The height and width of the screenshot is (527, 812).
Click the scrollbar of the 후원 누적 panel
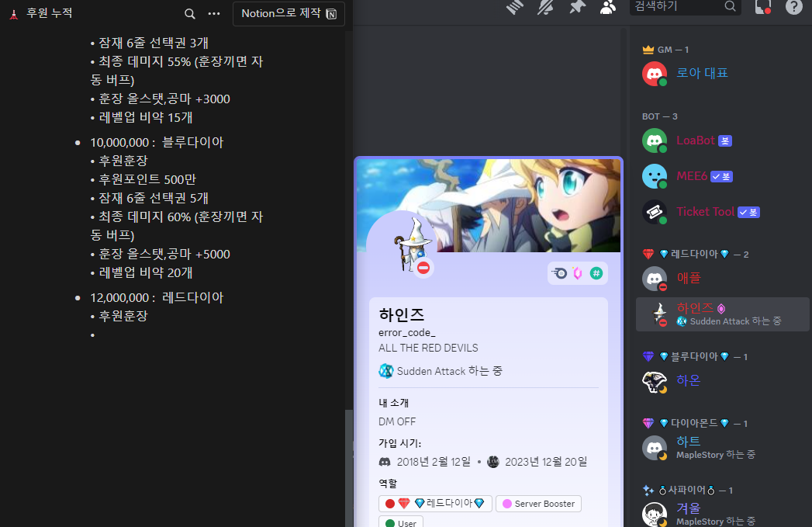click(348, 466)
